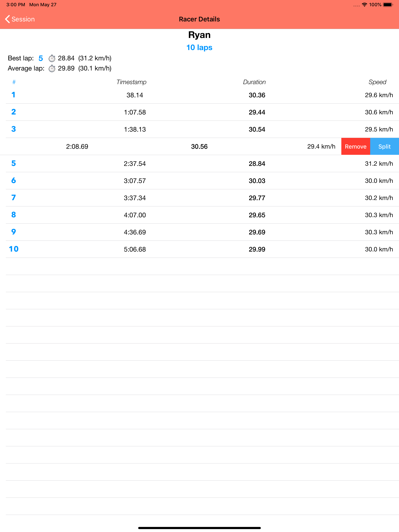Go back to Session screen
Screen dimensions: 399x532
point(20,19)
